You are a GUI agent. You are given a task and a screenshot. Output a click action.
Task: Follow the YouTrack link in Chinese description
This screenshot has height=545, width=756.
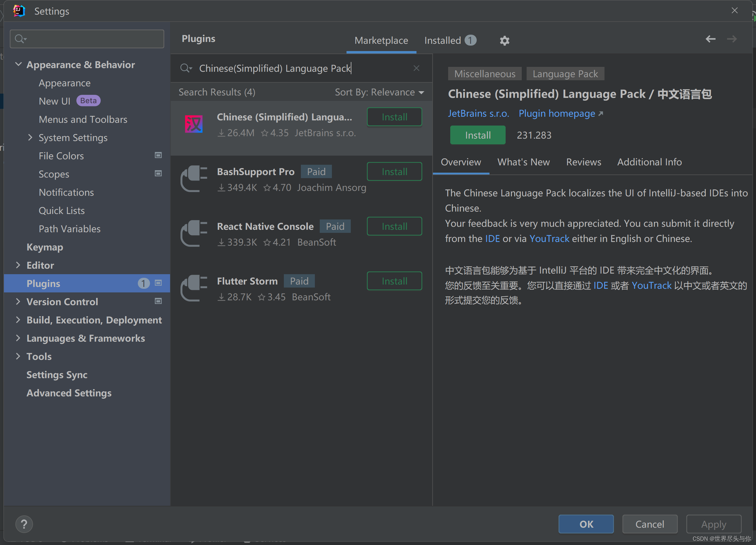coord(651,285)
